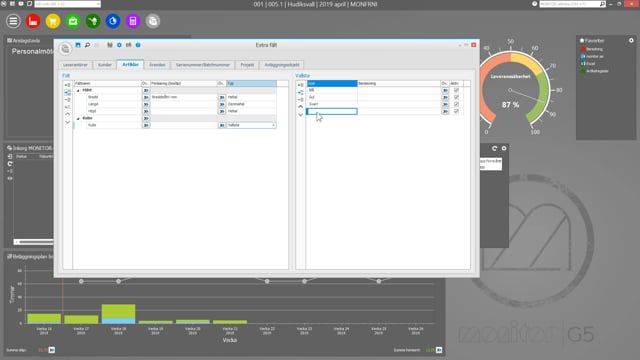640x360 pixels.
Task: Toggle the active checkbox for Svart row
Action: click(456, 104)
